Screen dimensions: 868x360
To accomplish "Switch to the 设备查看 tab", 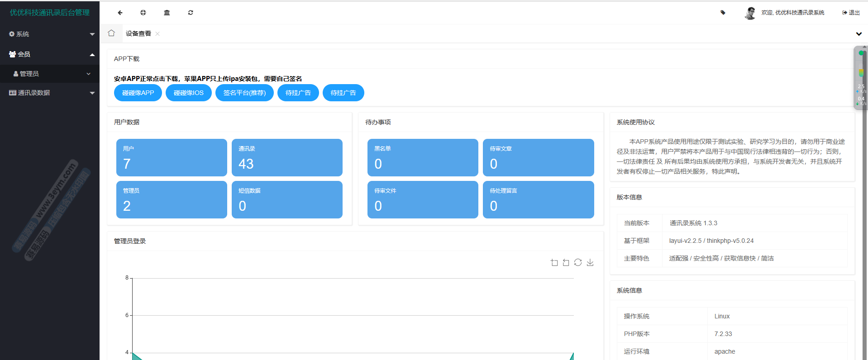I will [x=138, y=33].
